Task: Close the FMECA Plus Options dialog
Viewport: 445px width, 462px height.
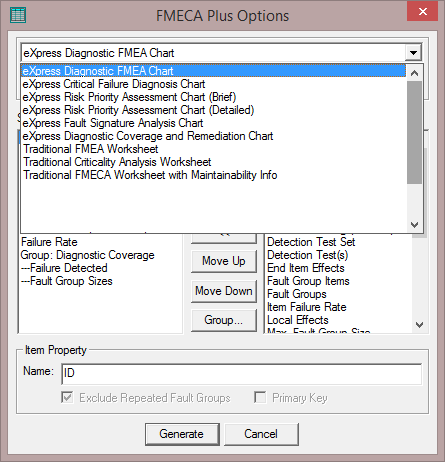Action: (x=422, y=12)
